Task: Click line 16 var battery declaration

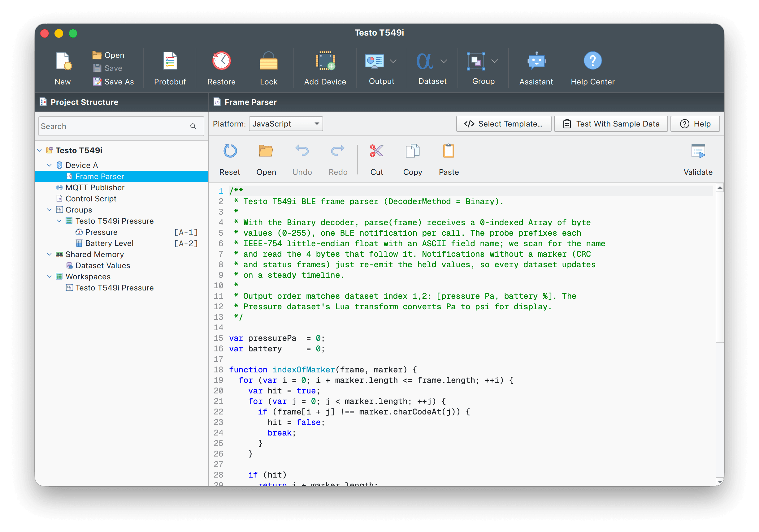Action: 277,349
